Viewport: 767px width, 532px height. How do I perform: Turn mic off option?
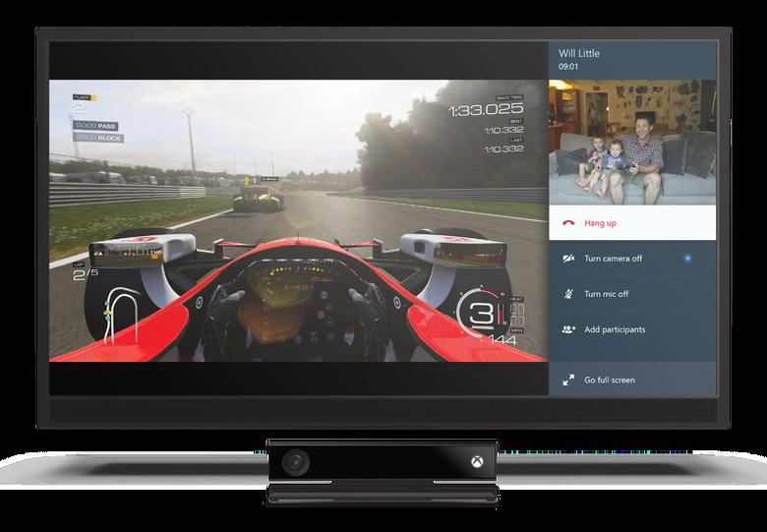632,294
